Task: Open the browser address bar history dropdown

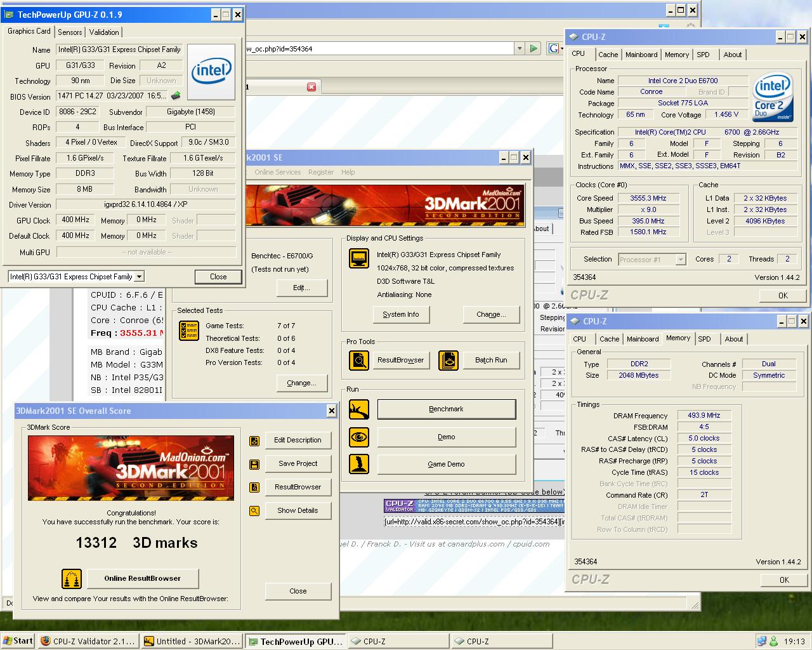Action: click(519, 48)
